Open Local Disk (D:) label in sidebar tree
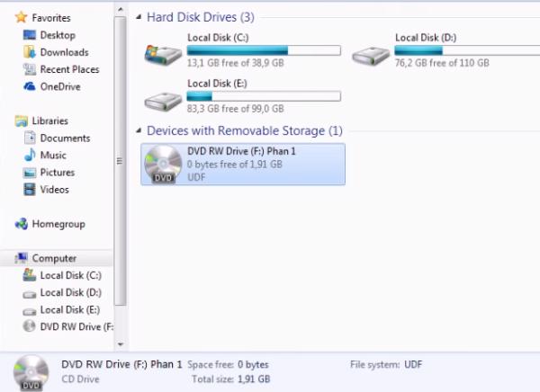The image size is (540, 392). point(71,292)
